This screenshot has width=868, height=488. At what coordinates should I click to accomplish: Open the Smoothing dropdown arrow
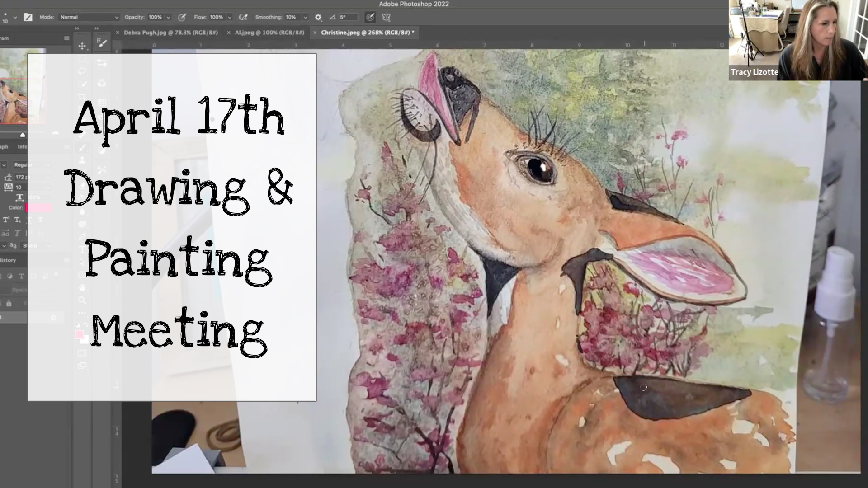pos(305,17)
